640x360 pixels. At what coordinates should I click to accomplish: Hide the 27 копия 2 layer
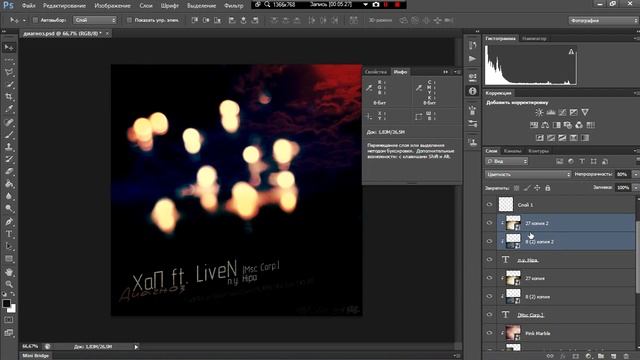489,223
